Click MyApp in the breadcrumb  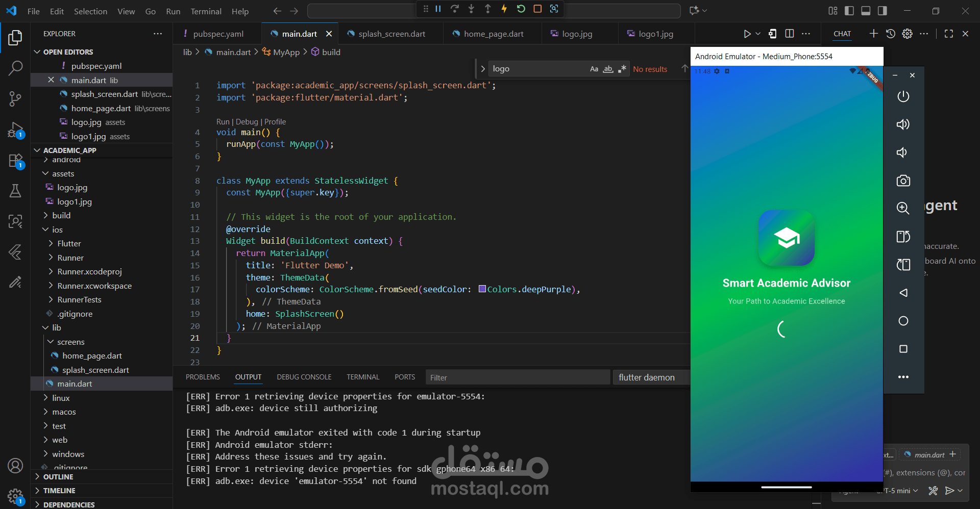pos(286,52)
